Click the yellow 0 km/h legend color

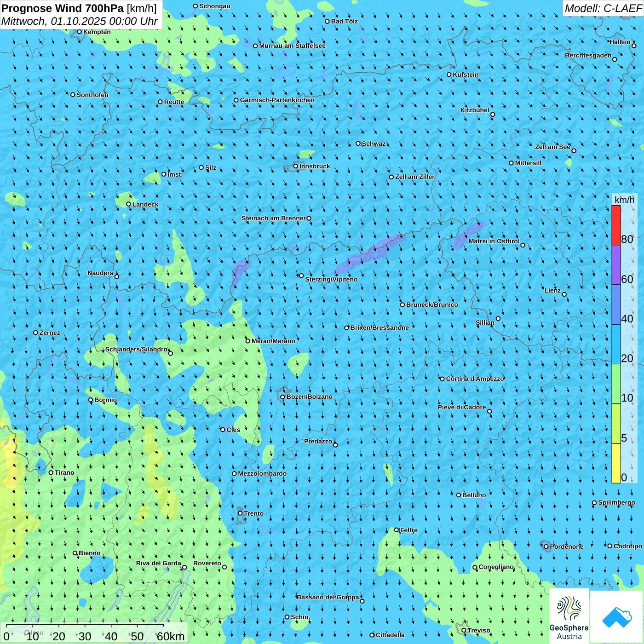click(x=616, y=463)
